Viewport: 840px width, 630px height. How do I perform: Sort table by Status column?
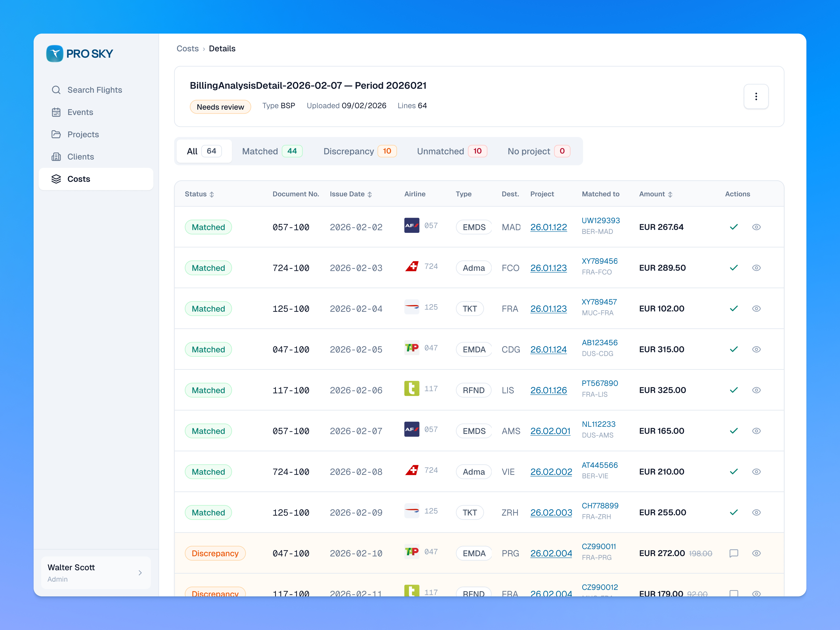(200, 194)
